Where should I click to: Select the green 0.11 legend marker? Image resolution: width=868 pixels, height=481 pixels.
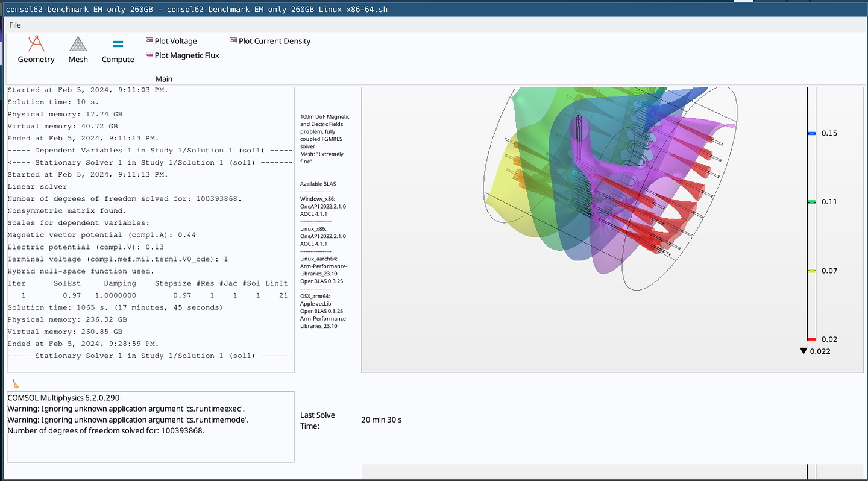click(x=811, y=201)
